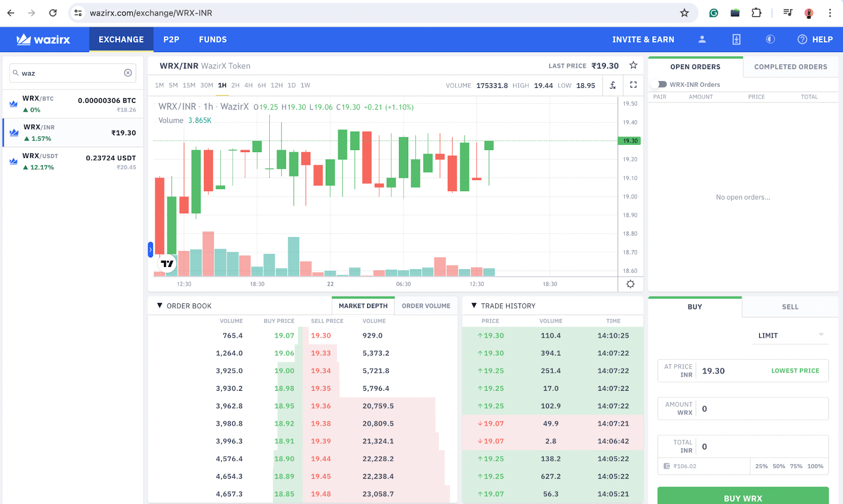Image resolution: width=843 pixels, height=504 pixels.
Task: Click wallet balance ₹106.02
Action: 684,466
